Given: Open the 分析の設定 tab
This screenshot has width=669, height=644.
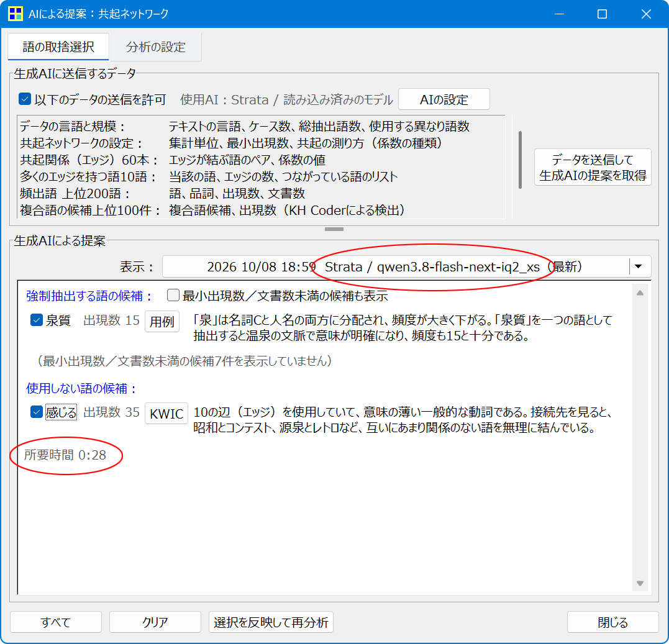Looking at the screenshot, I should [x=155, y=47].
